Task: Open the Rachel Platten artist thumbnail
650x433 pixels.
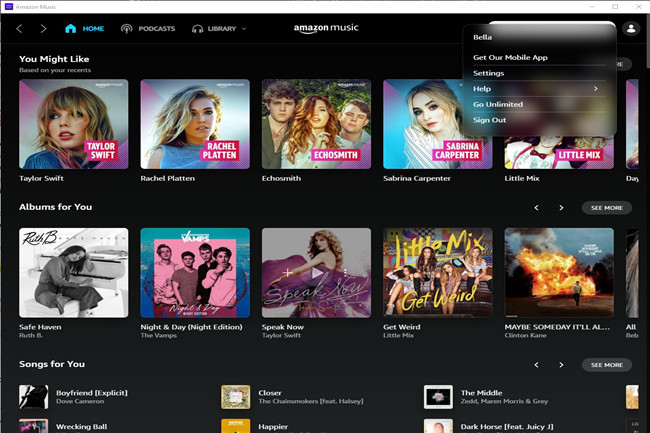Action: click(x=195, y=124)
